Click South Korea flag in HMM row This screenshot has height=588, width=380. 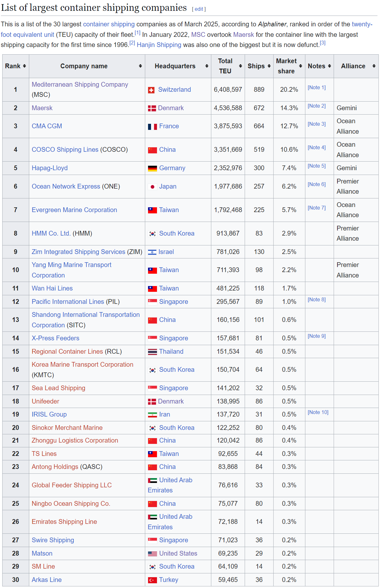(x=153, y=234)
